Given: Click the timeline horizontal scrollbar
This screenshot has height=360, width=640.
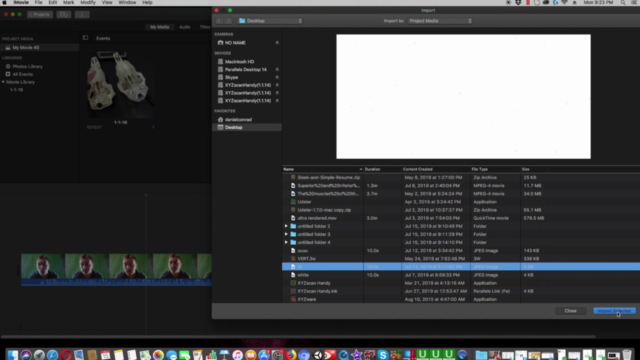Looking at the screenshot, I should (x=298, y=337).
